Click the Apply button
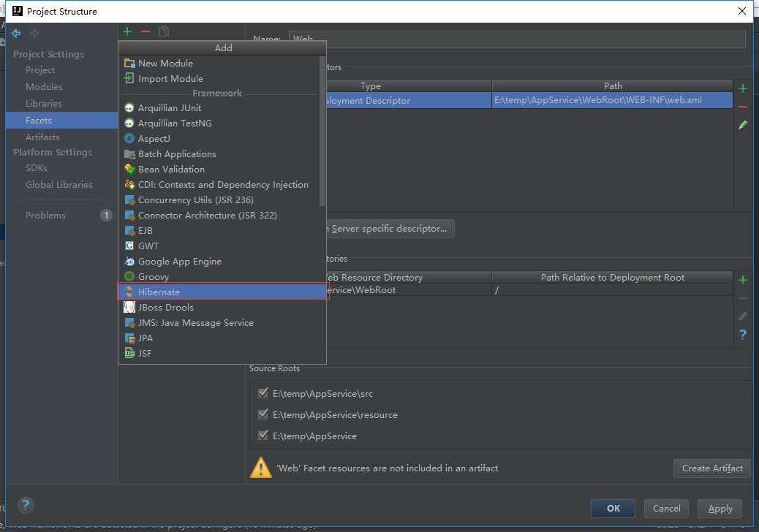The height and width of the screenshot is (532, 759). 720,509
